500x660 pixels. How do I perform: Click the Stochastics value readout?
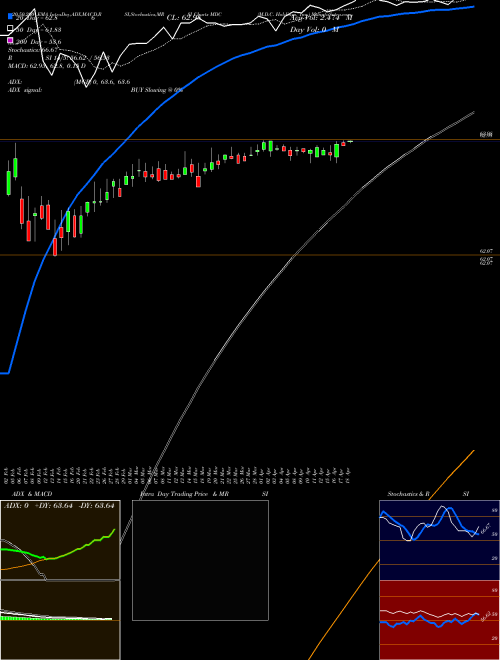pos(32,50)
